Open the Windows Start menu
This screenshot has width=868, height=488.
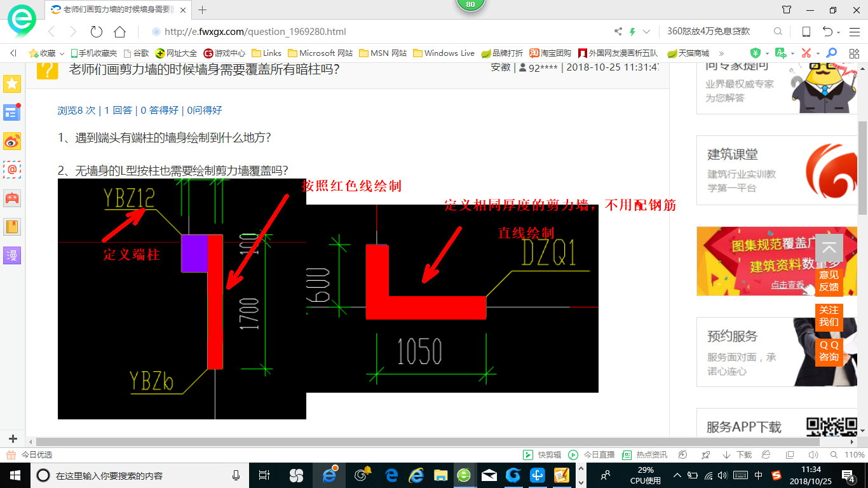click(15, 475)
